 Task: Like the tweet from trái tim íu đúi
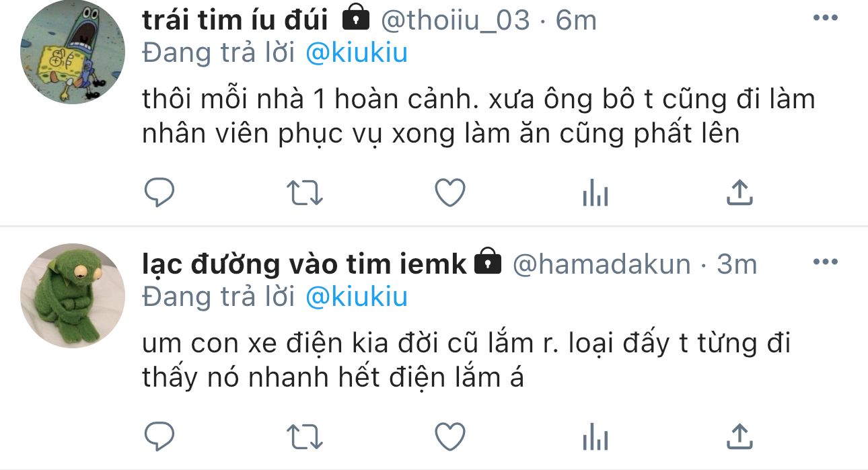[450, 193]
